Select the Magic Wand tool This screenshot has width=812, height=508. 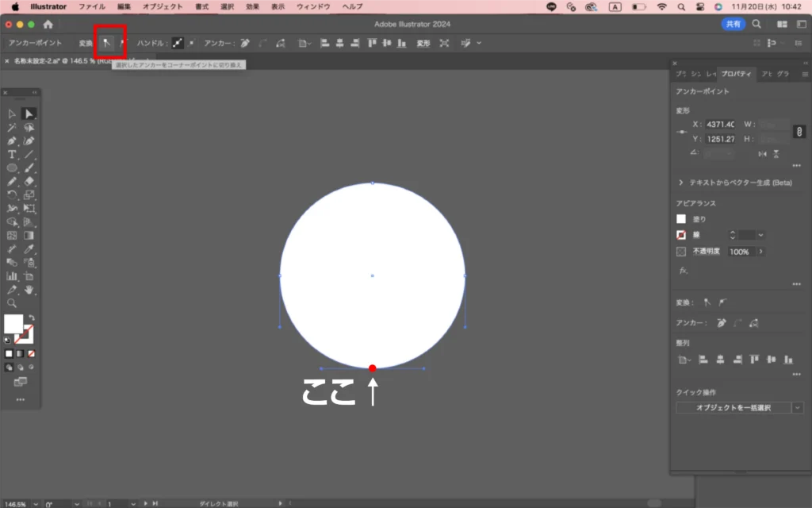12,127
